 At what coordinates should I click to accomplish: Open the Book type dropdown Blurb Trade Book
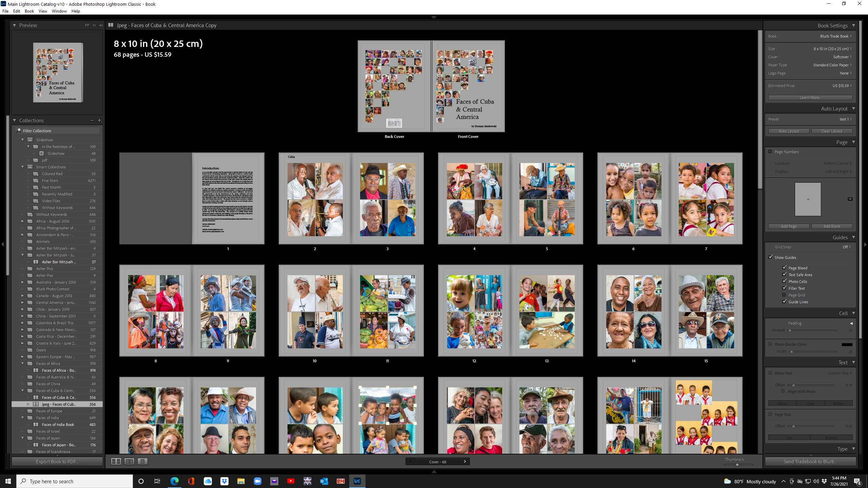click(835, 36)
